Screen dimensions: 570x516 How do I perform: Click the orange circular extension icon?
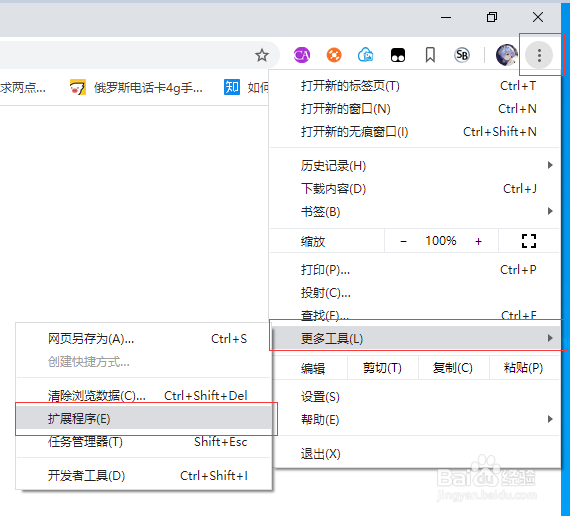coord(334,55)
